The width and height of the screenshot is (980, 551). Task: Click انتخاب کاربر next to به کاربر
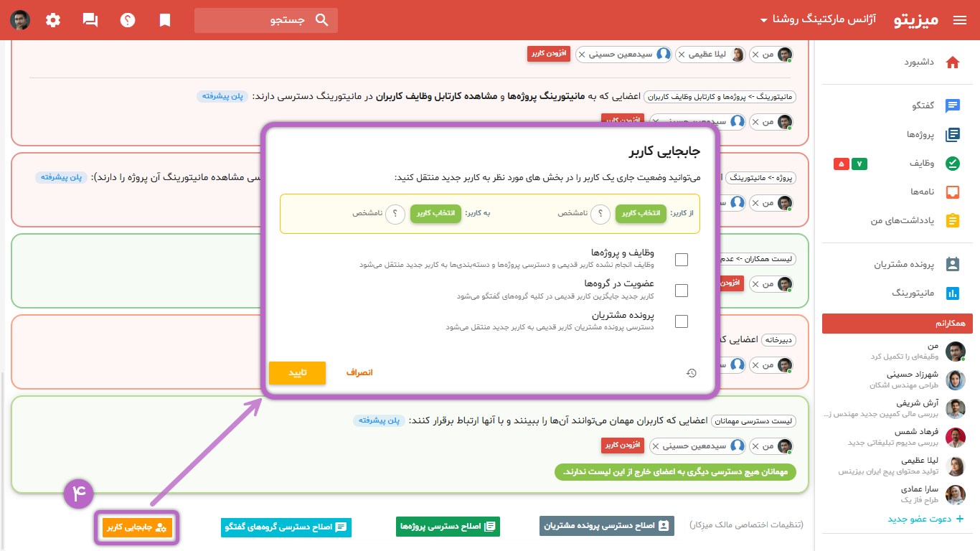pos(435,214)
